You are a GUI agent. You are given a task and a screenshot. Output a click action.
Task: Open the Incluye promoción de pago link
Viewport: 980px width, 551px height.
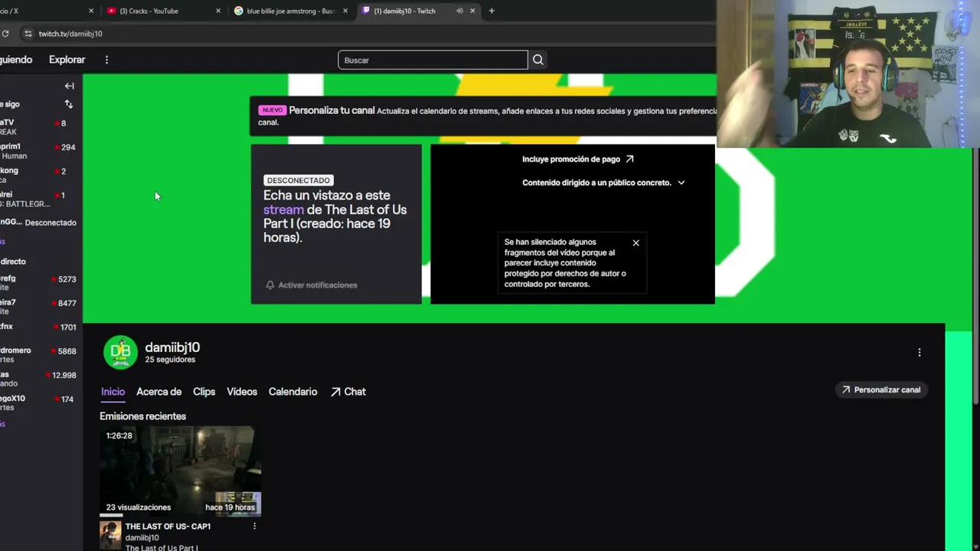click(x=578, y=159)
